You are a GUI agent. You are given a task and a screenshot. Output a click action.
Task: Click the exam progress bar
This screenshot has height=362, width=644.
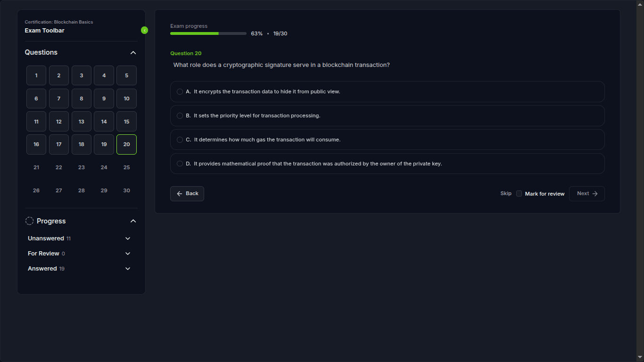coord(208,33)
